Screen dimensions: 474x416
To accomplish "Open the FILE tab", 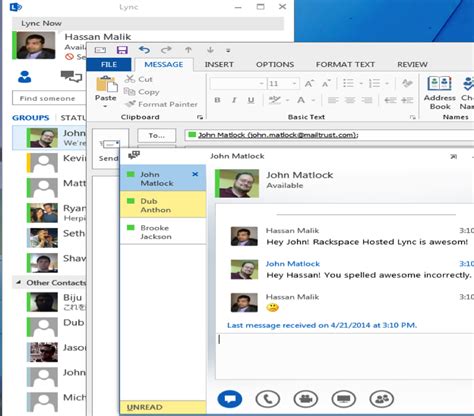I will (x=109, y=64).
